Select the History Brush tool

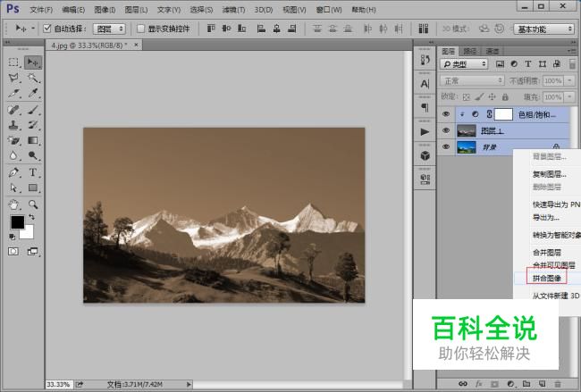pyautogui.click(x=33, y=125)
